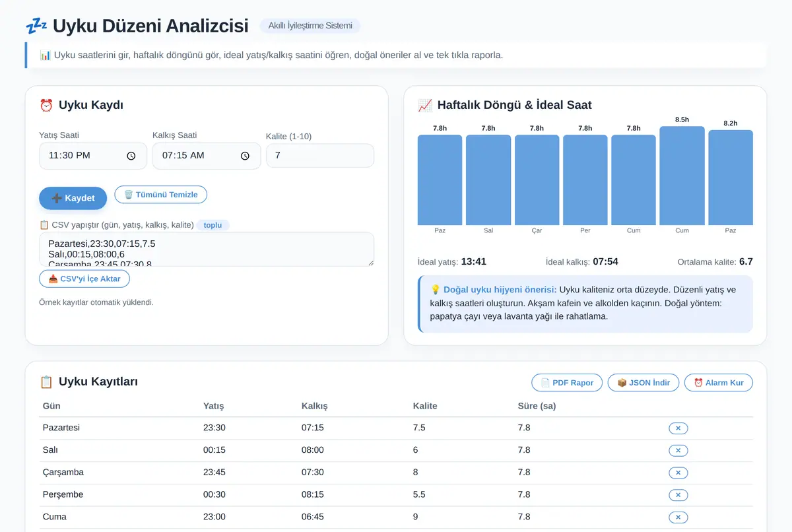The image size is (792, 532).
Task: Remove the Salı row with its × button
Action: click(x=678, y=451)
